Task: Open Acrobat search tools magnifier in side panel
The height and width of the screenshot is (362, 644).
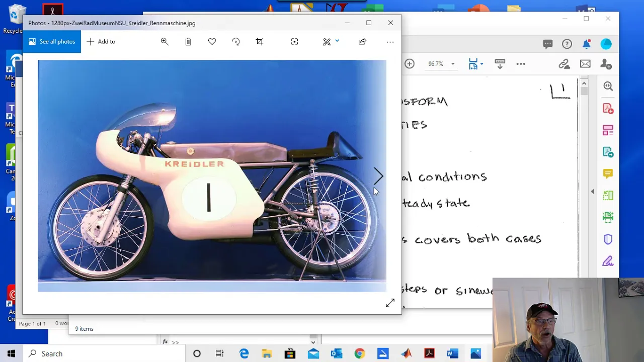Action: (608, 86)
